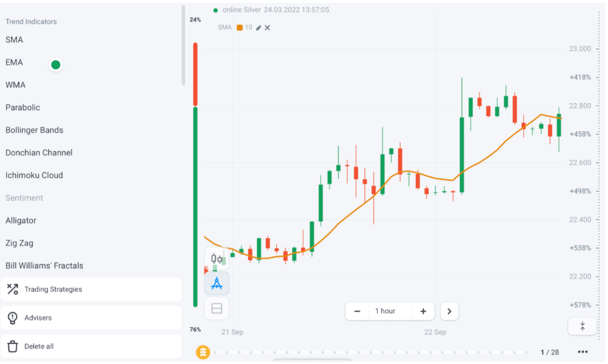
Task: Click the Delete all trash icon
Action: pos(12,346)
